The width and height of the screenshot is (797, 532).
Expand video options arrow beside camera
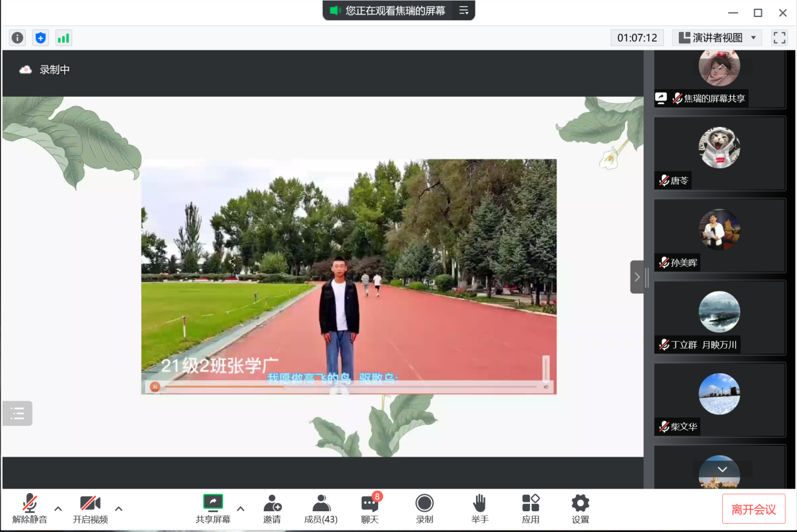(119, 509)
